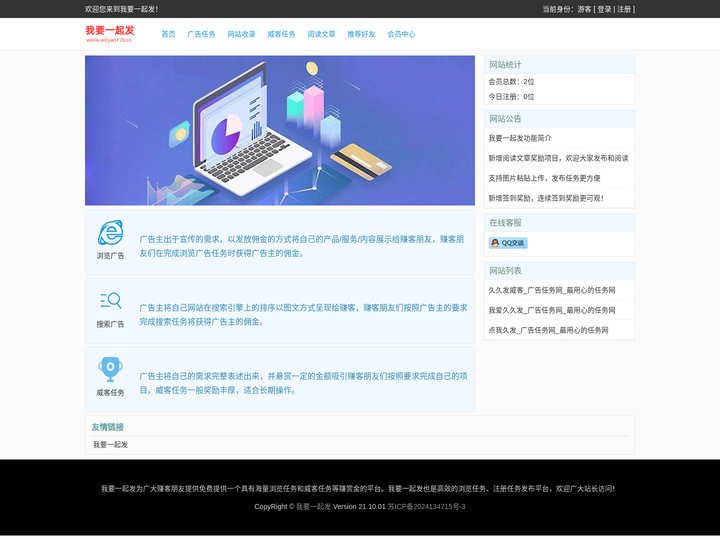Image resolution: width=720 pixels, height=540 pixels.
Task: Open announcement 新增阅读文章奖励项目
Action: (558, 158)
